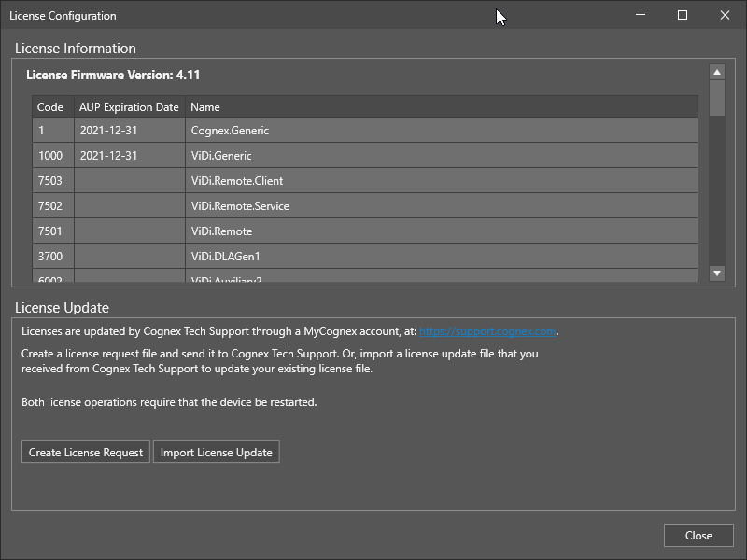Click the Create License Request button
Image resolution: width=747 pixels, height=560 pixels.
click(x=86, y=453)
